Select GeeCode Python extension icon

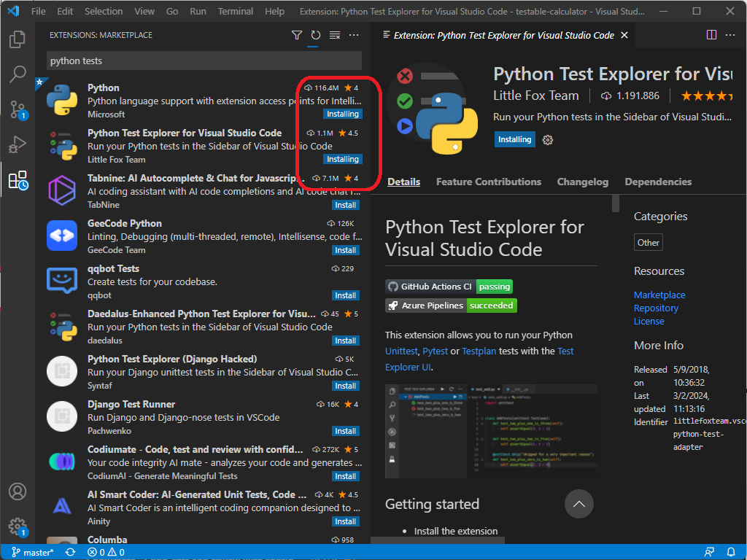[62, 236]
